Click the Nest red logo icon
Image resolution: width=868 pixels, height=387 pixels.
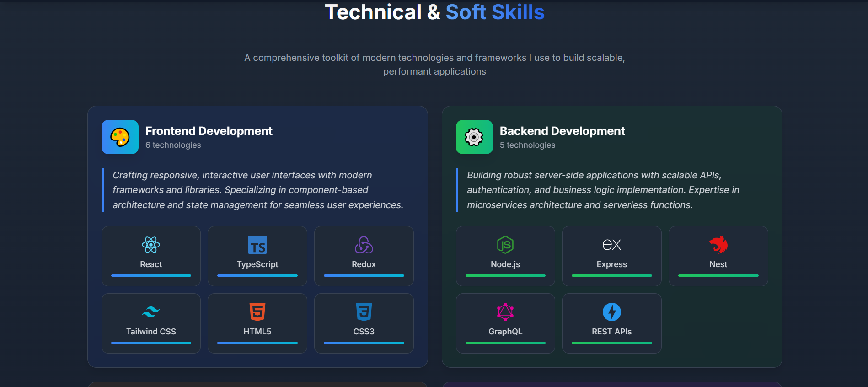coord(718,245)
